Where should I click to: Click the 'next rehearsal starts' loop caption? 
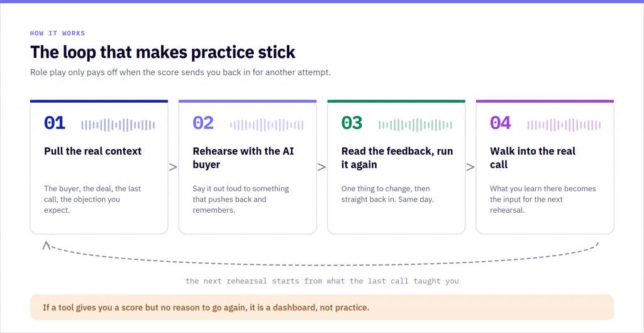[322, 281]
